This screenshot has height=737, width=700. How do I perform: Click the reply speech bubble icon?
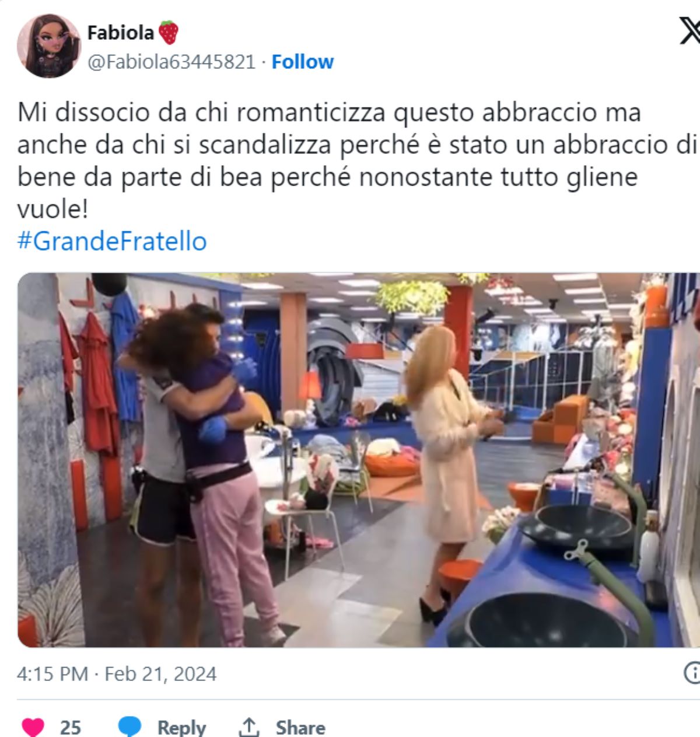point(129,727)
